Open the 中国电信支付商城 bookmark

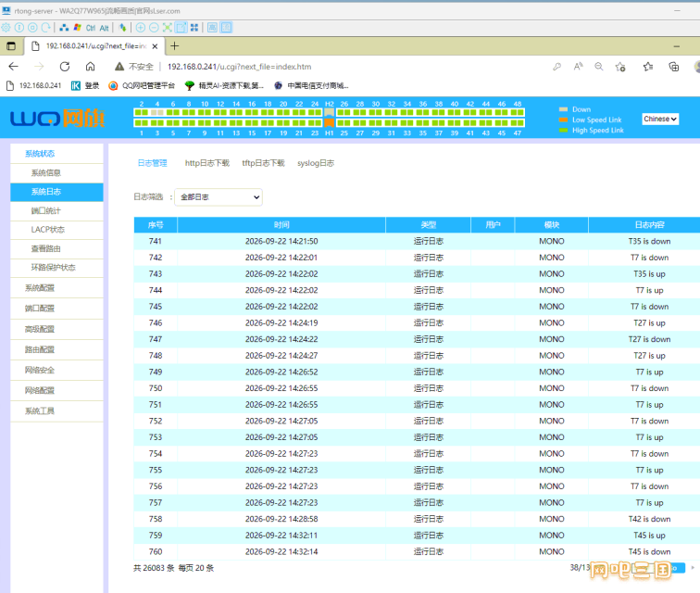point(311,85)
